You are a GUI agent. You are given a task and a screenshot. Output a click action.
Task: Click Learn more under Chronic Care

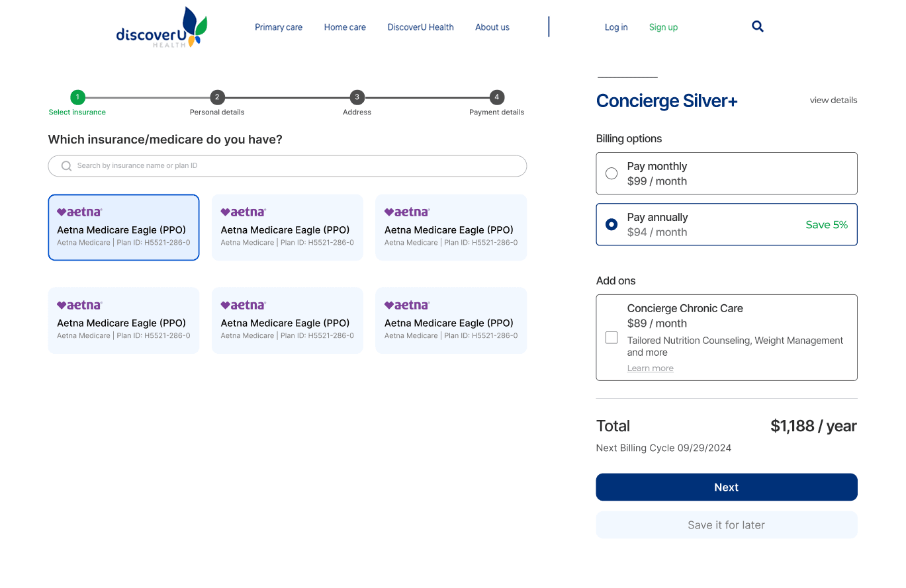tap(651, 368)
